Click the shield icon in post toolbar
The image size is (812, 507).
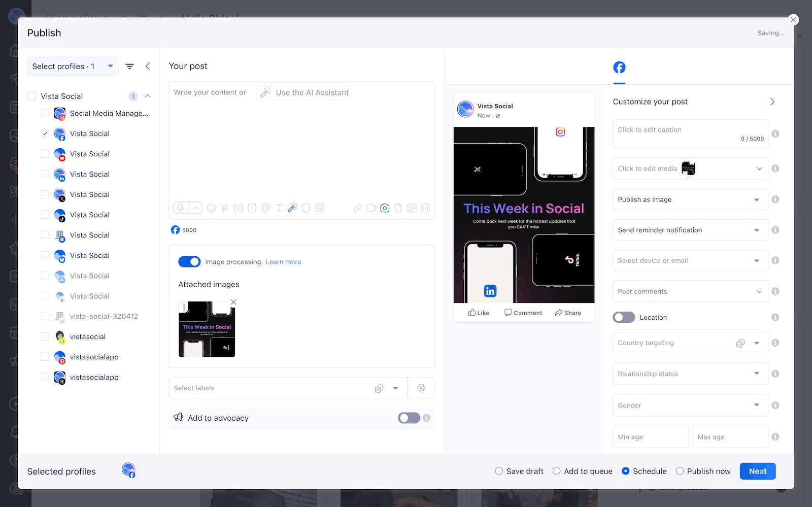(x=306, y=208)
